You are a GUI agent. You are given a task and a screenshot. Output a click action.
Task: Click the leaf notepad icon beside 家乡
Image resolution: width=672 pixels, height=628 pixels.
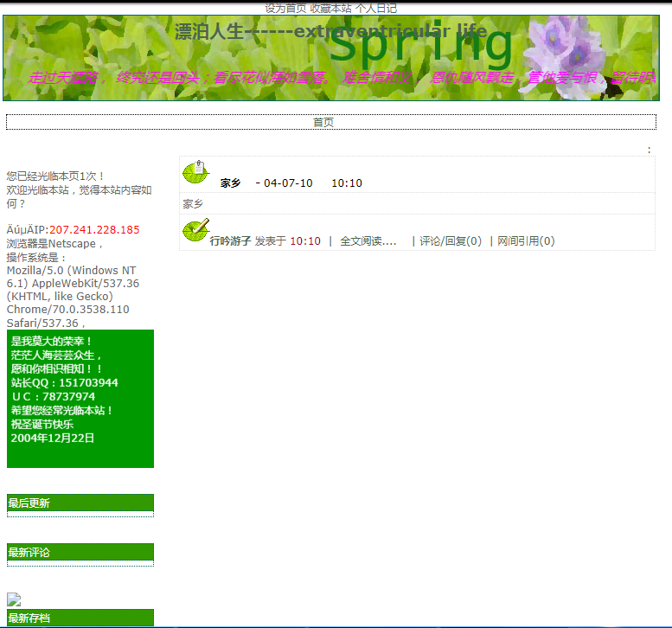pyautogui.click(x=195, y=172)
